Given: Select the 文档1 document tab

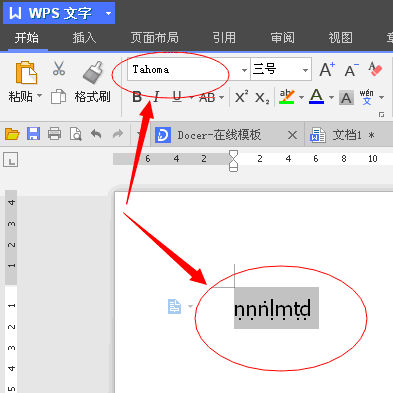Looking at the screenshot, I should click(x=349, y=135).
